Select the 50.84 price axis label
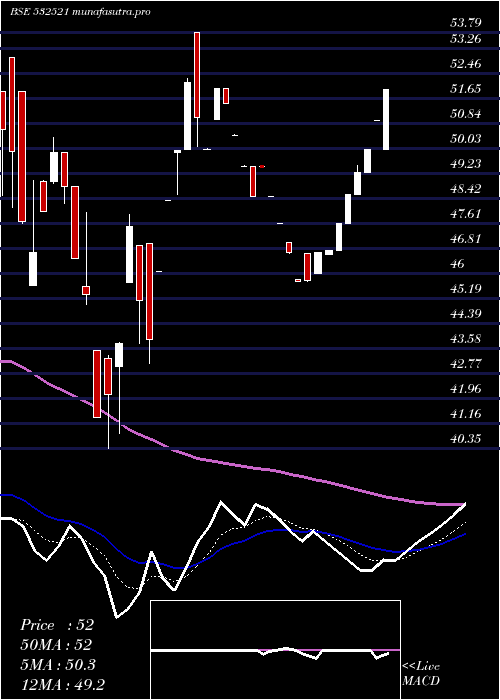 [x=466, y=114]
